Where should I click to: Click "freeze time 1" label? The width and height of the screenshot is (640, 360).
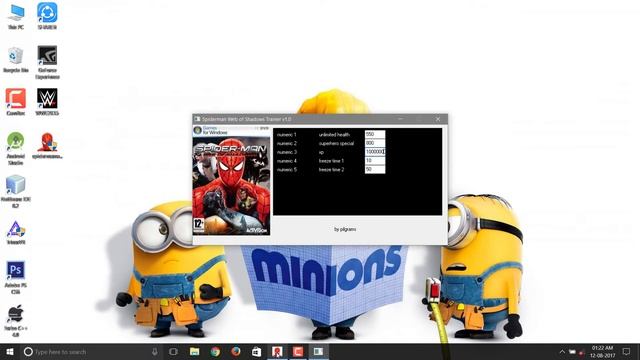(x=331, y=161)
